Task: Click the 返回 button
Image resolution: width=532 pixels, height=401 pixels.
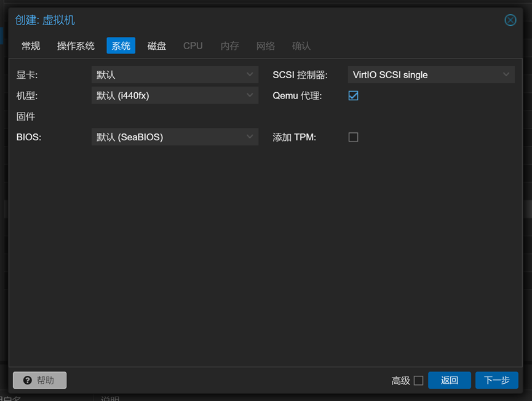Action: [x=449, y=380]
